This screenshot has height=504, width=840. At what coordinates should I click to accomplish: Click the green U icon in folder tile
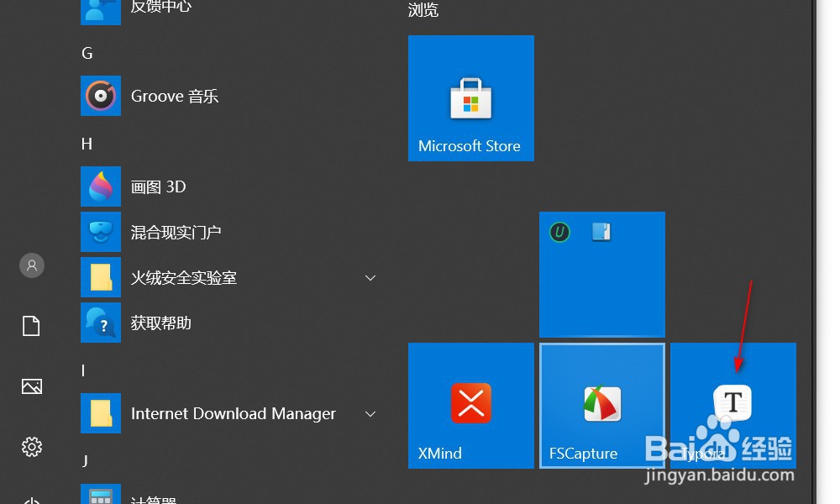pyautogui.click(x=559, y=233)
